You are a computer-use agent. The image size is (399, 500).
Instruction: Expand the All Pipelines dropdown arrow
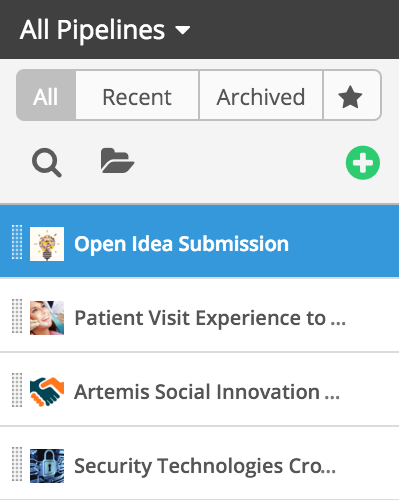point(183,31)
